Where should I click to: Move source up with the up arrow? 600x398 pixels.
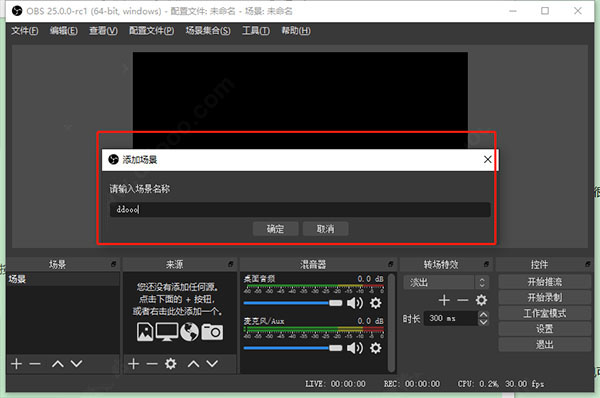(x=194, y=364)
